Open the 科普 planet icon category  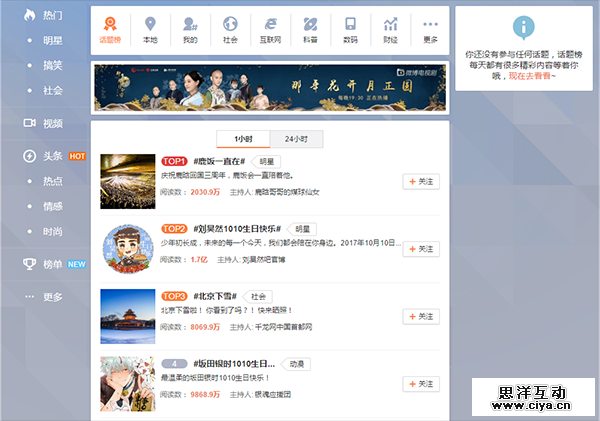(x=310, y=30)
